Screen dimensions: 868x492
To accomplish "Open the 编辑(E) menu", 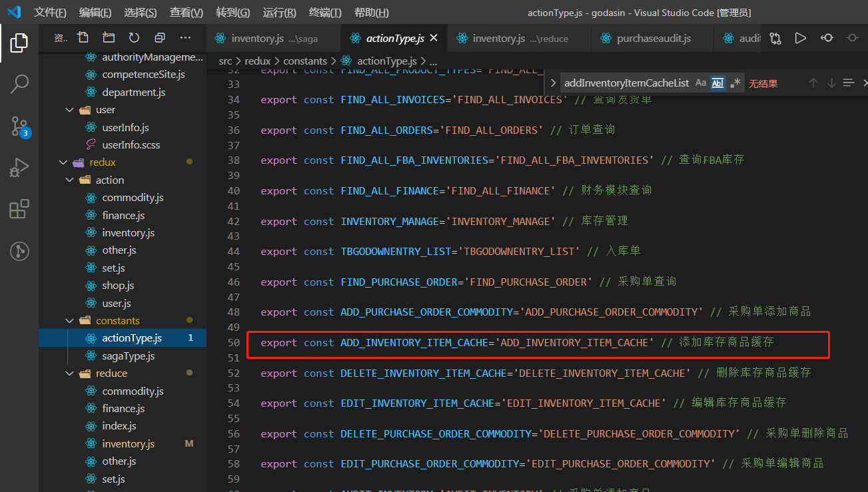I will pos(95,13).
